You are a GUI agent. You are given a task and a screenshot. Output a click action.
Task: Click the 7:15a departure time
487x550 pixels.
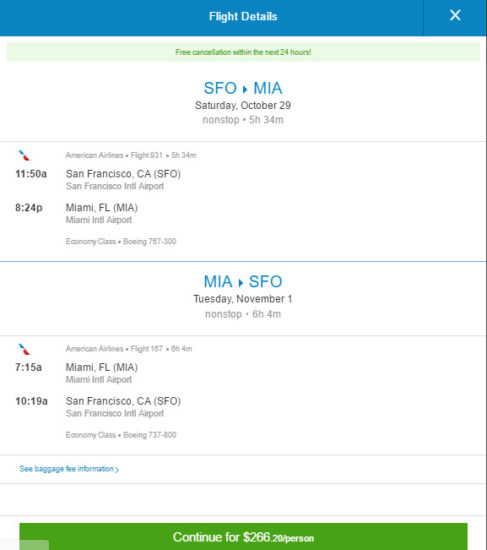pos(28,367)
